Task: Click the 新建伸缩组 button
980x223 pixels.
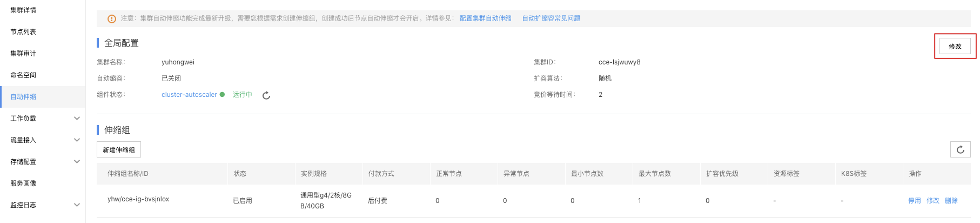Action: (119, 149)
